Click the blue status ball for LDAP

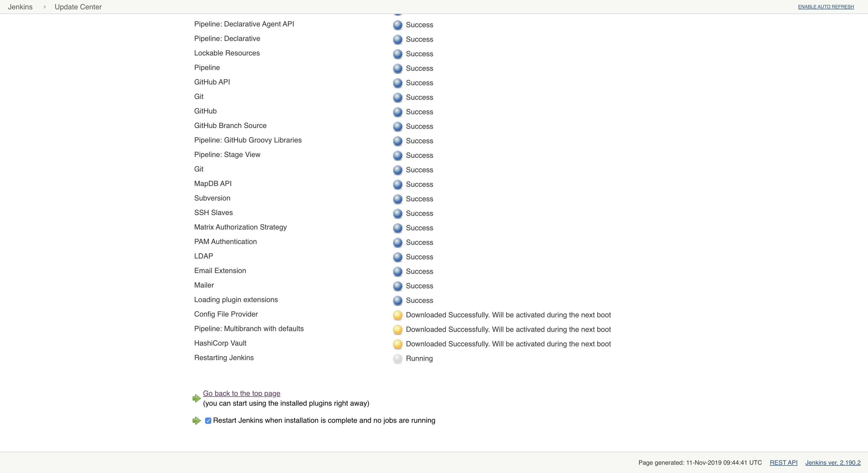tap(397, 257)
